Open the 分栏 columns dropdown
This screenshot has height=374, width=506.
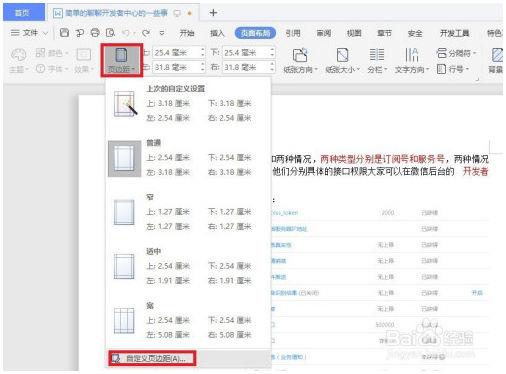(377, 60)
